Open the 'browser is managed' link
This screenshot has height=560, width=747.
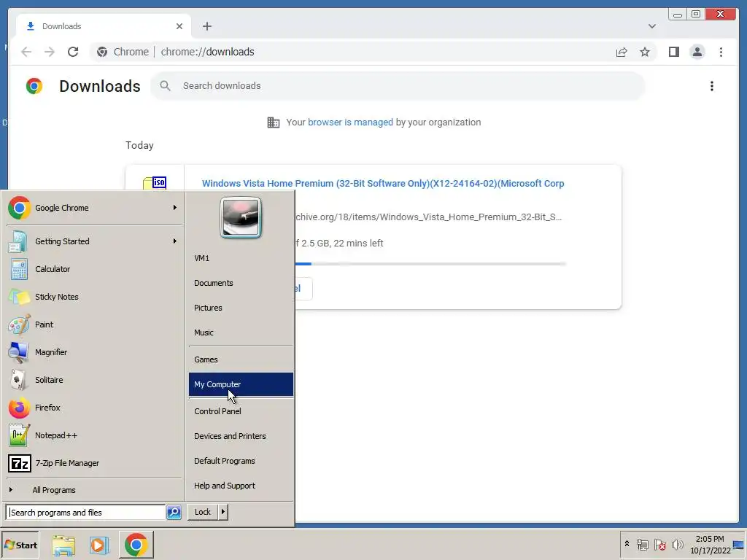pos(350,122)
